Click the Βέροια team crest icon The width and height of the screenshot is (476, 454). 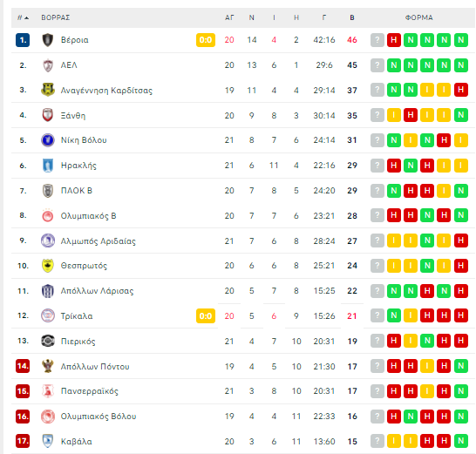click(x=48, y=40)
